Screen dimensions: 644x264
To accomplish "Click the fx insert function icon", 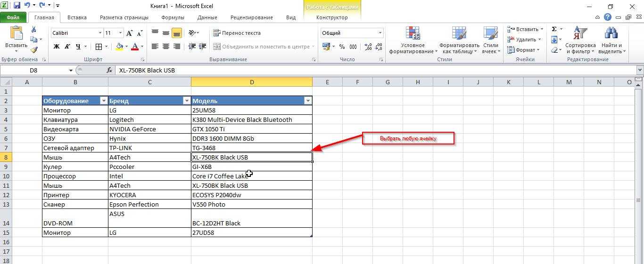I will click(109, 70).
